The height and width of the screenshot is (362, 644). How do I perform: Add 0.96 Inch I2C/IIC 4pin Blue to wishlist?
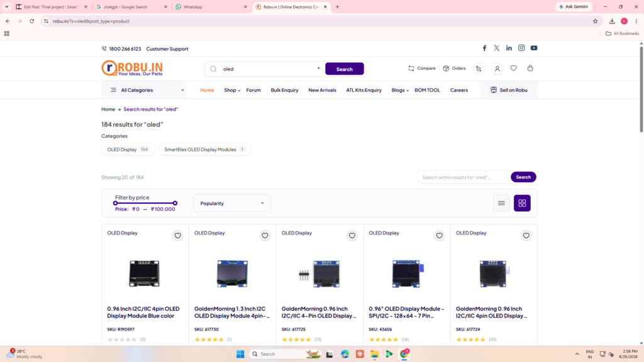(177, 236)
